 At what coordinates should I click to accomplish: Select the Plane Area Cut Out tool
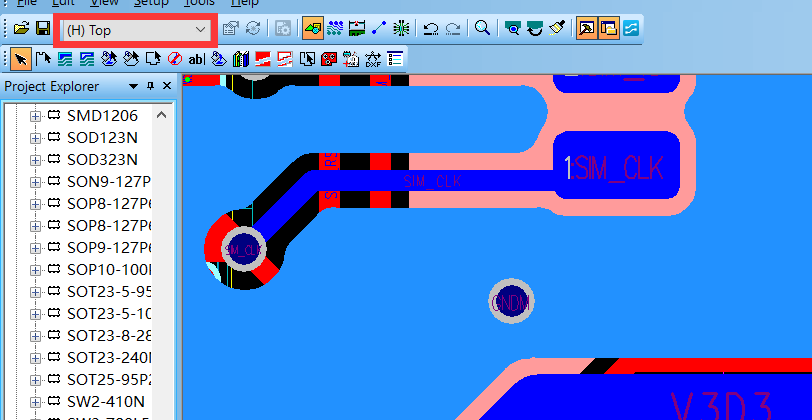(285, 59)
